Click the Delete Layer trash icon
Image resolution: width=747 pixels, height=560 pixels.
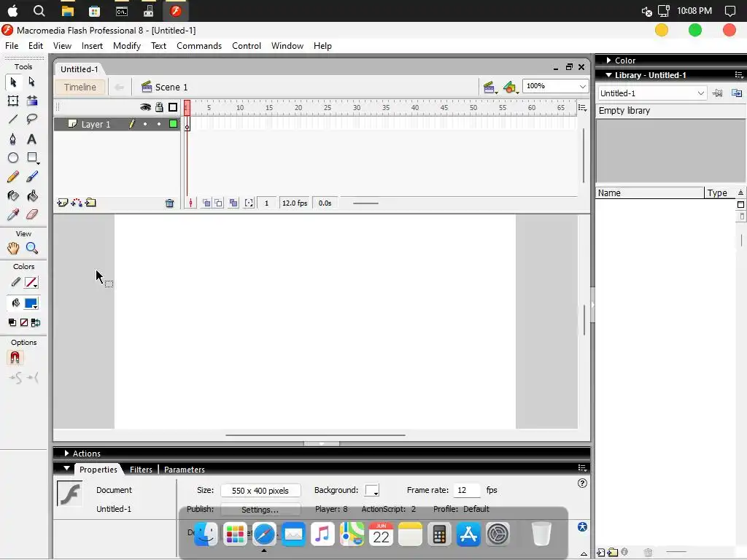pyautogui.click(x=169, y=203)
